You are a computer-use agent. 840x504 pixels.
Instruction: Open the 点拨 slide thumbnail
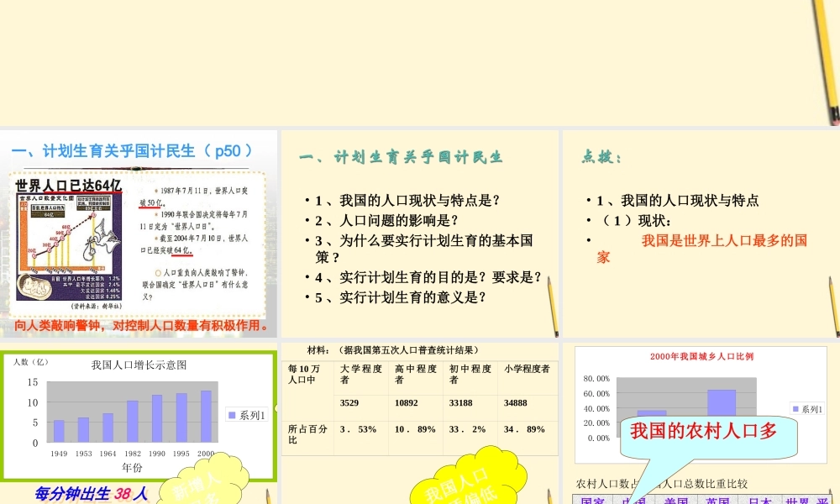(x=701, y=234)
